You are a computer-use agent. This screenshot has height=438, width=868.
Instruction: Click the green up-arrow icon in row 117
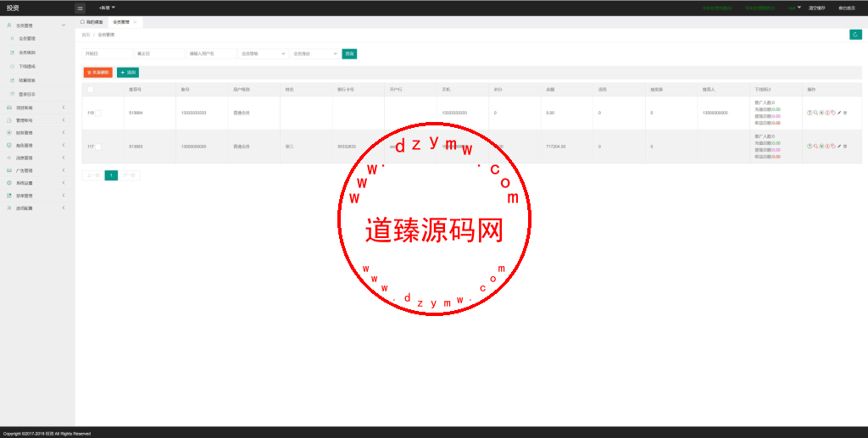pos(810,146)
